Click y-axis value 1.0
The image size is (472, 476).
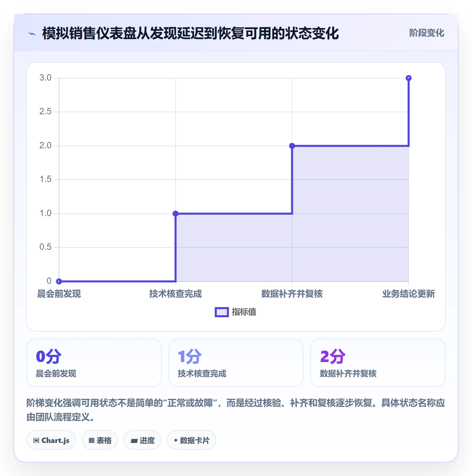point(46,213)
